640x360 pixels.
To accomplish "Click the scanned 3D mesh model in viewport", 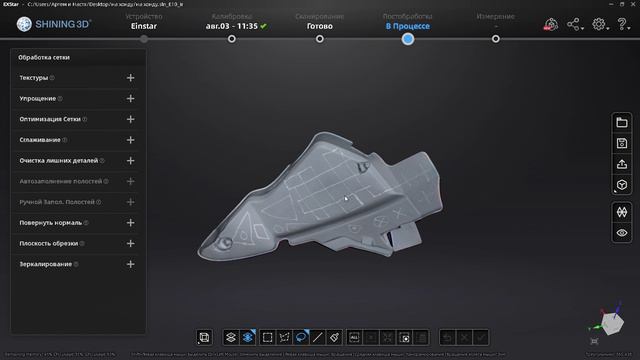I will [320, 197].
